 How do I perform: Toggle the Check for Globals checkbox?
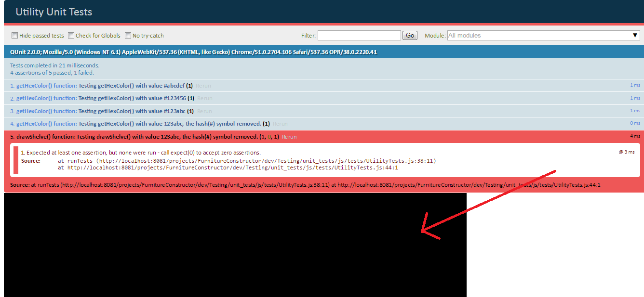click(71, 35)
